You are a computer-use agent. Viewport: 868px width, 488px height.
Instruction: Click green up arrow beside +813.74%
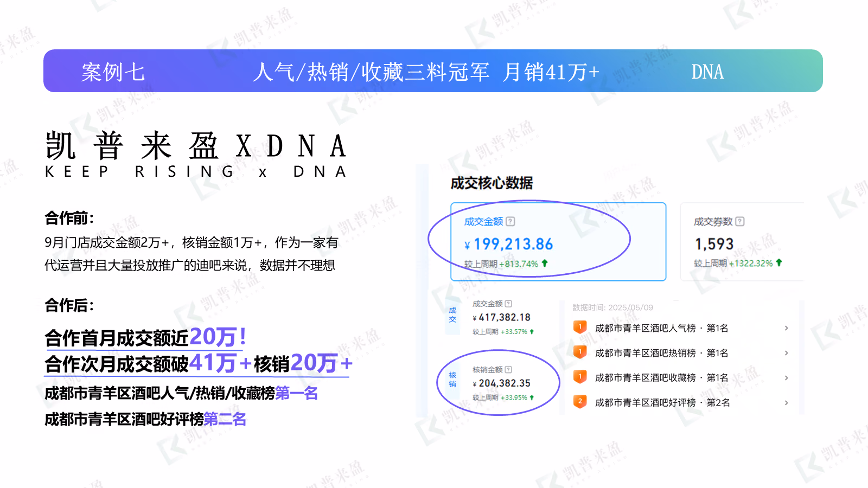coord(545,263)
